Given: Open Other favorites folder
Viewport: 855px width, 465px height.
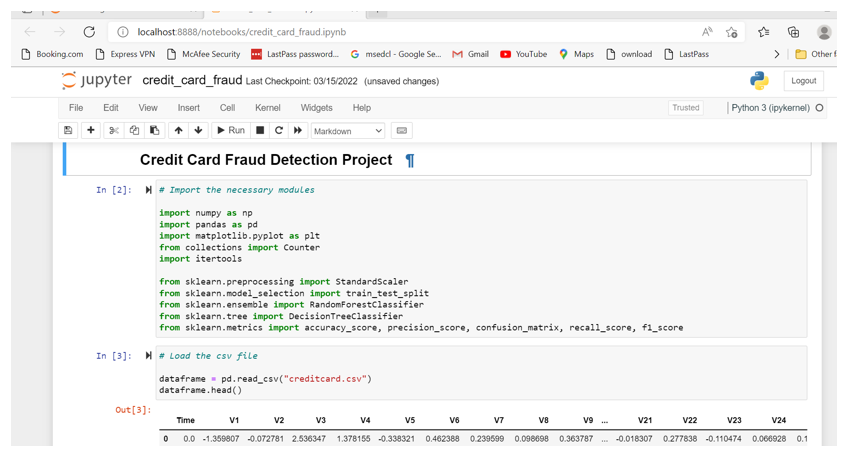Looking at the screenshot, I should click(x=815, y=54).
